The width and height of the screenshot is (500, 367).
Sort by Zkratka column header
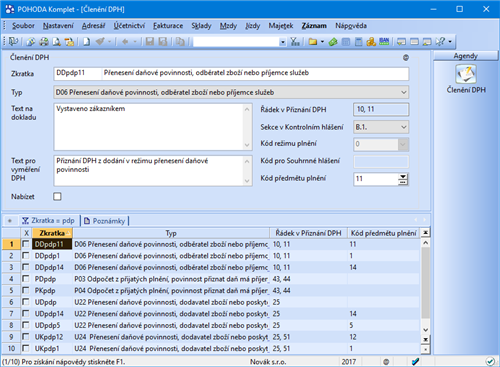point(52,233)
